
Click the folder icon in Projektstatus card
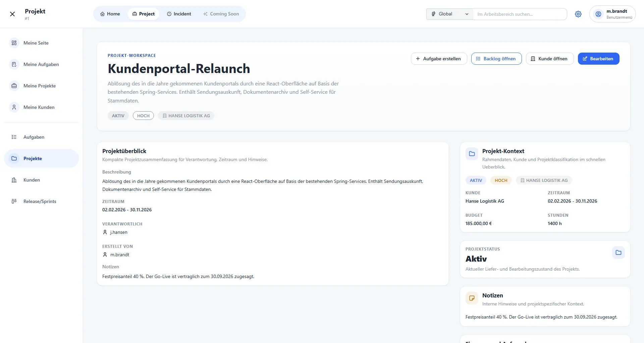tap(619, 253)
